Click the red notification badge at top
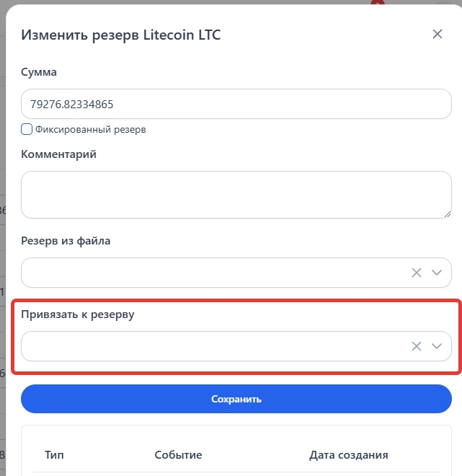 [376, 4]
